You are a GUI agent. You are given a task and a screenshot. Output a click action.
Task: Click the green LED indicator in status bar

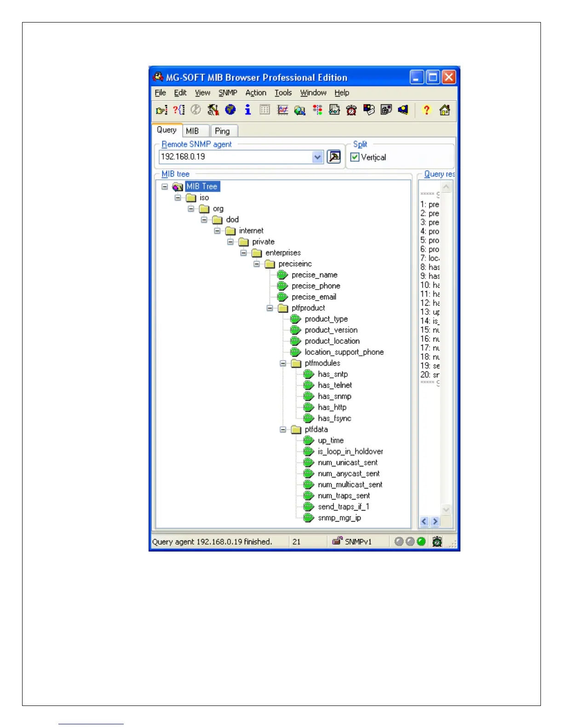[421, 541]
